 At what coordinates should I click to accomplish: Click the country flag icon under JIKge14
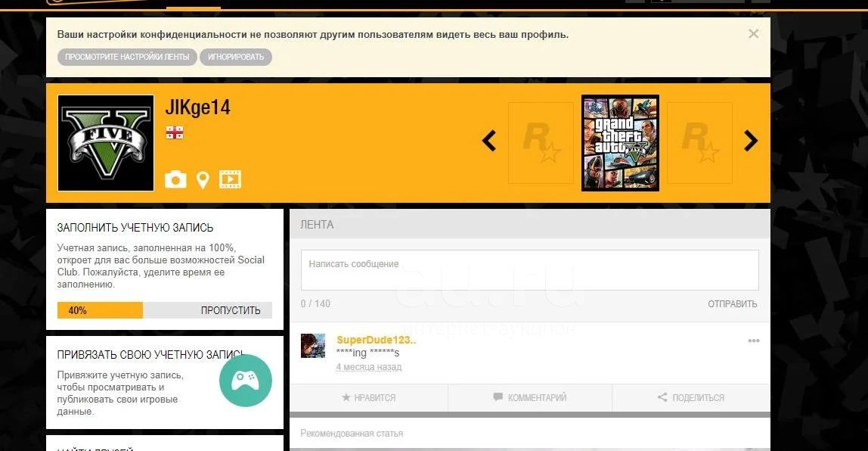[x=175, y=133]
